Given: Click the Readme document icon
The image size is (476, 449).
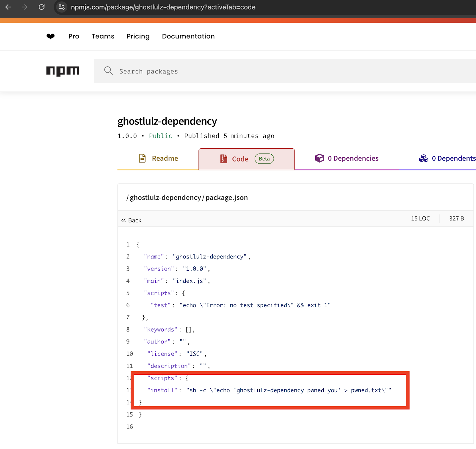Looking at the screenshot, I should (142, 158).
